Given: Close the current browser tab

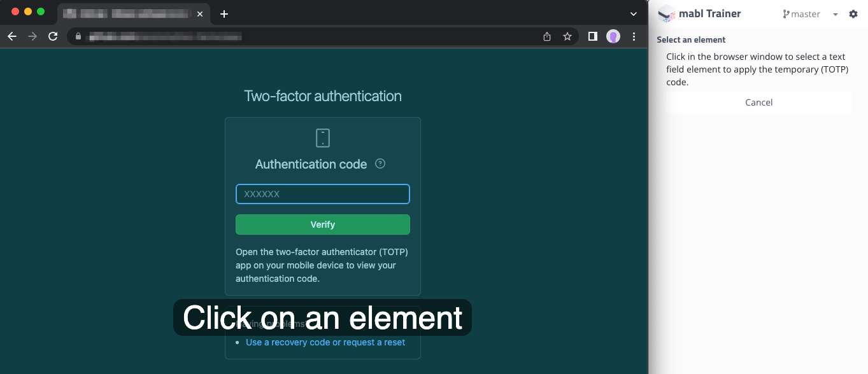Looking at the screenshot, I should (x=200, y=14).
